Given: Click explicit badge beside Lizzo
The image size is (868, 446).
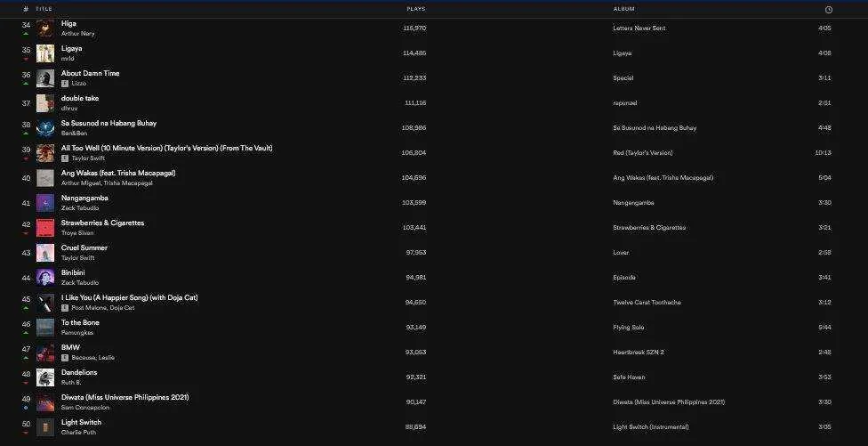Looking at the screenshot, I should (65, 83).
